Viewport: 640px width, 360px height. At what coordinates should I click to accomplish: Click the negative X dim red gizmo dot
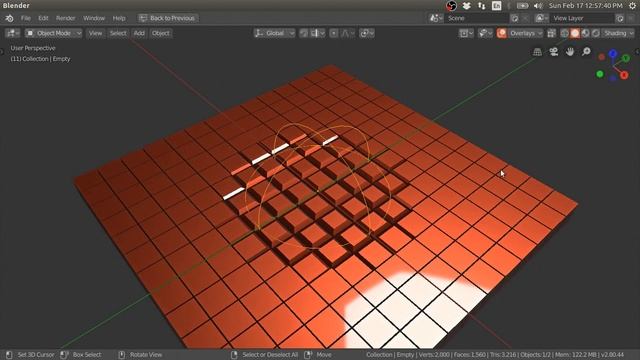click(x=601, y=57)
